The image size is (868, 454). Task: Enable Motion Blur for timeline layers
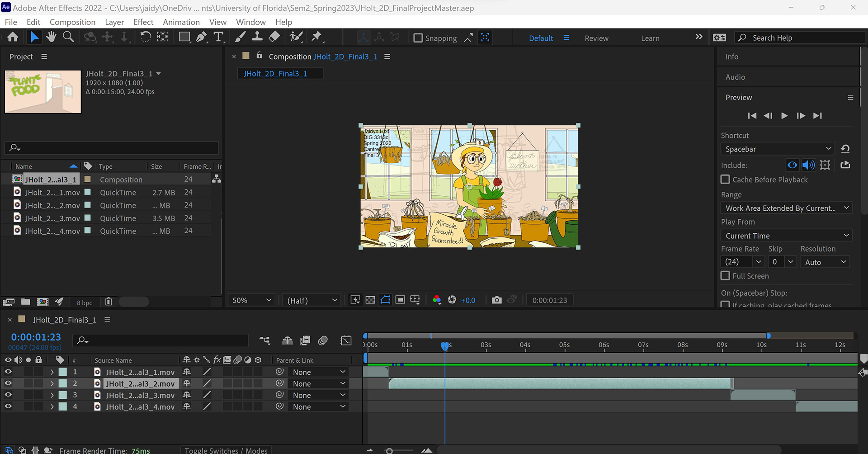tap(323, 340)
